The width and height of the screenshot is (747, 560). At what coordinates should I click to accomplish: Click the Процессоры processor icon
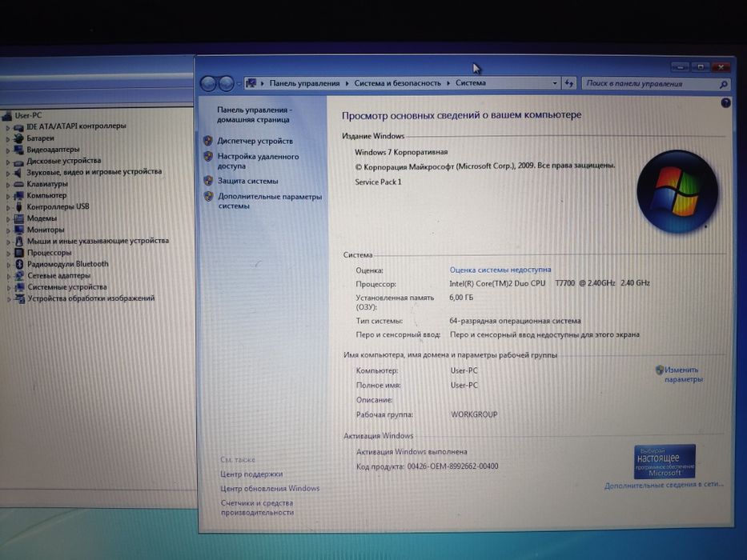click(18, 253)
